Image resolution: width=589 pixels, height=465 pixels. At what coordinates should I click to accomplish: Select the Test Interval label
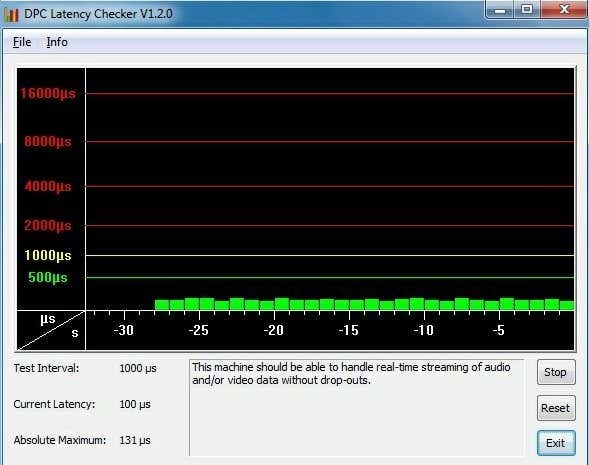pyautogui.click(x=47, y=368)
